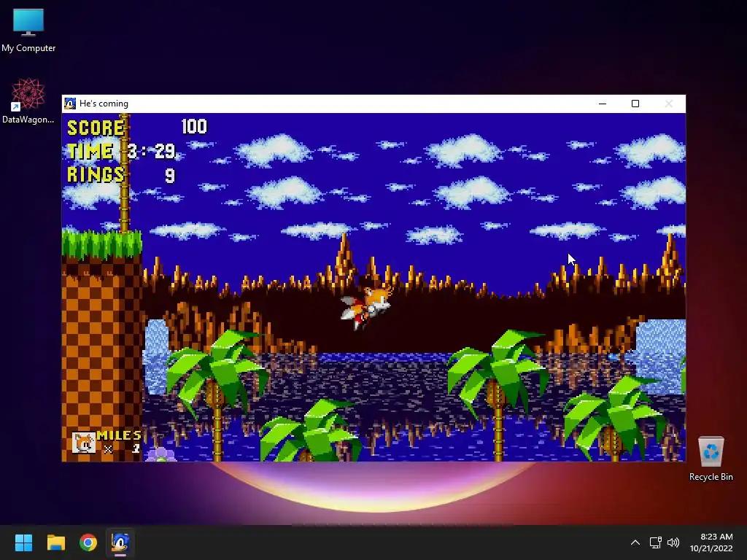This screenshot has height=560, width=747.
Task: Click the "He's coming" window title text
Action: tap(104, 104)
